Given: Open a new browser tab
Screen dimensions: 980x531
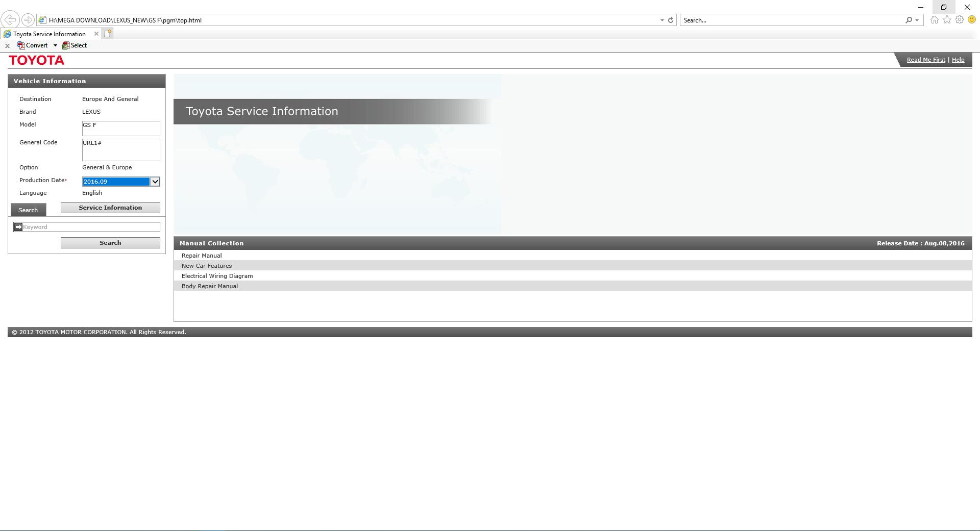Looking at the screenshot, I should coord(107,34).
